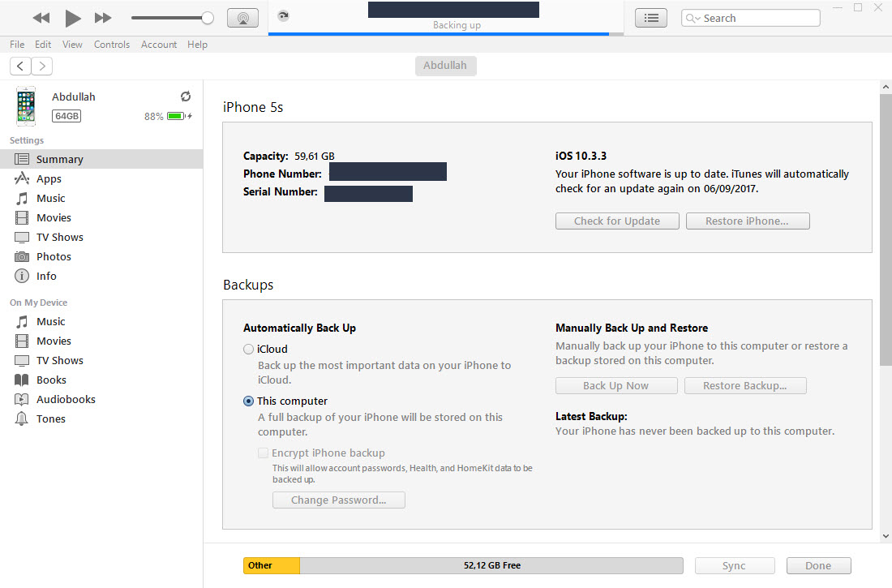892x588 pixels.
Task: Click Back Up Now
Action: coord(616,385)
